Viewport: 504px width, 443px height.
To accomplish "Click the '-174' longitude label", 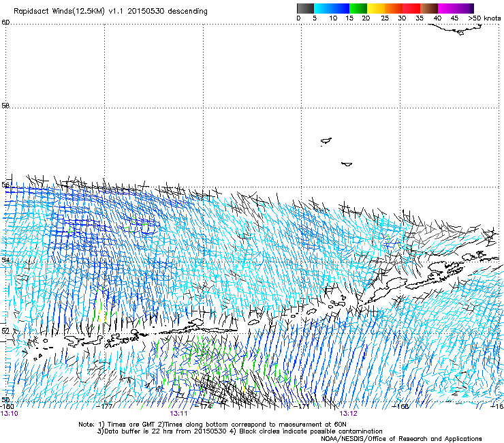I will coord(204,406).
